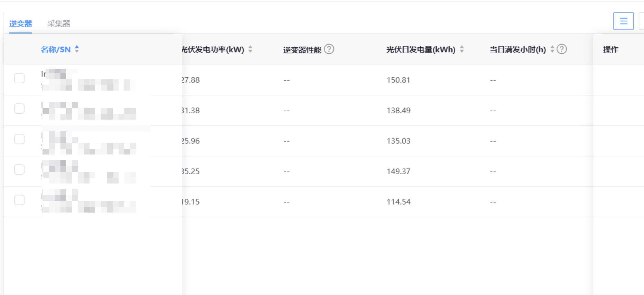Switch to list view with the hamburger icon
This screenshot has width=644, height=295.
click(x=623, y=21)
